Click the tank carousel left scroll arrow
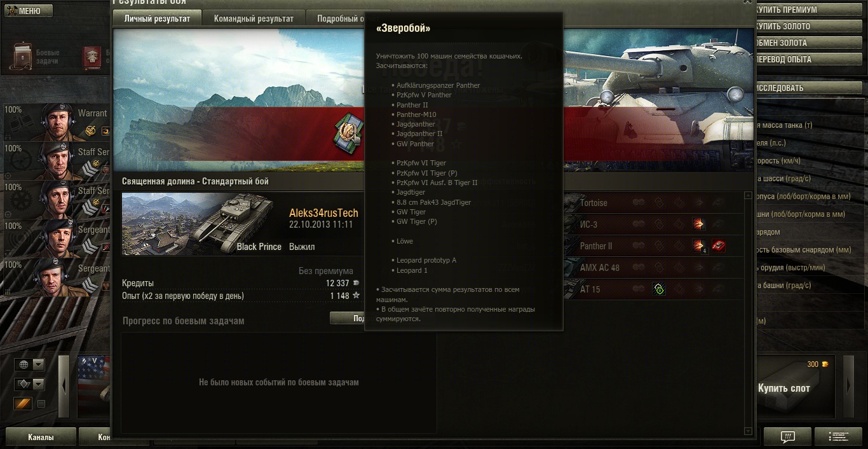This screenshot has height=449, width=868. click(64, 386)
